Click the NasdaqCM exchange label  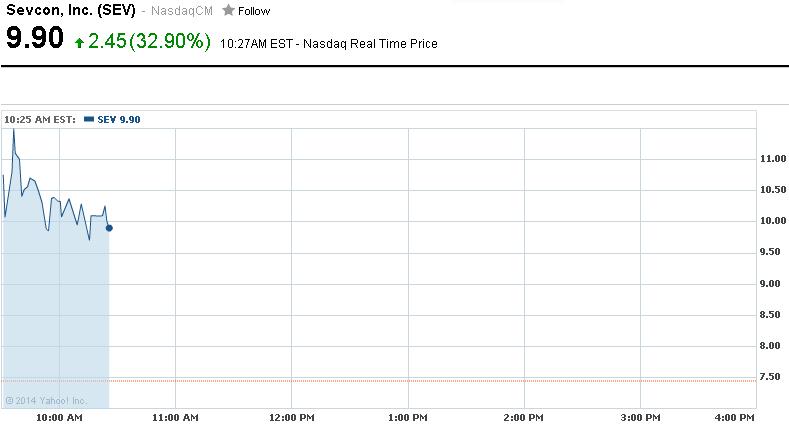tap(181, 12)
